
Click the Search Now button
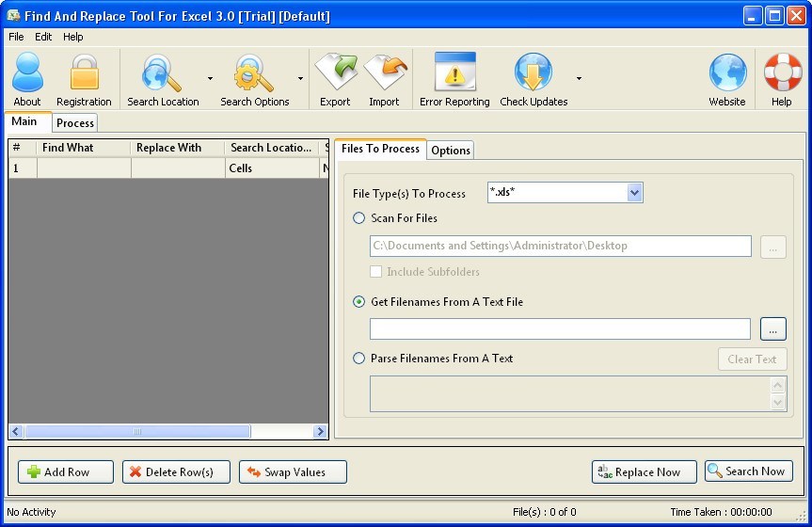(749, 471)
